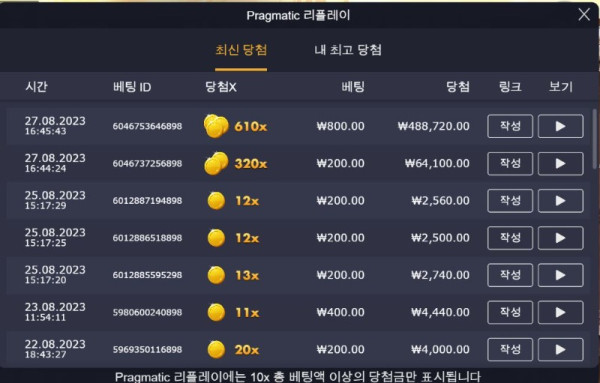Click the vertical scrollbar of the list
The width and height of the screenshot is (600, 383).
pyautogui.click(x=594, y=139)
